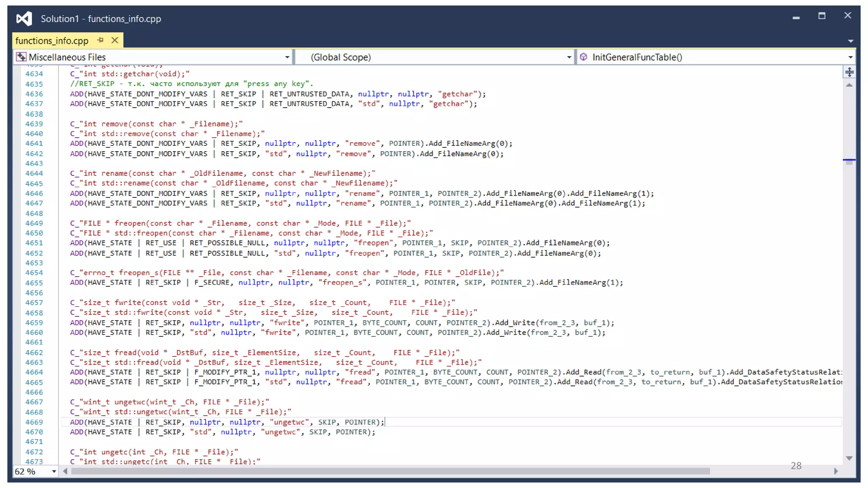868x488 pixels.
Task: Open the 62 % zoom level dropdown
Action: pyautogui.click(x=54, y=471)
